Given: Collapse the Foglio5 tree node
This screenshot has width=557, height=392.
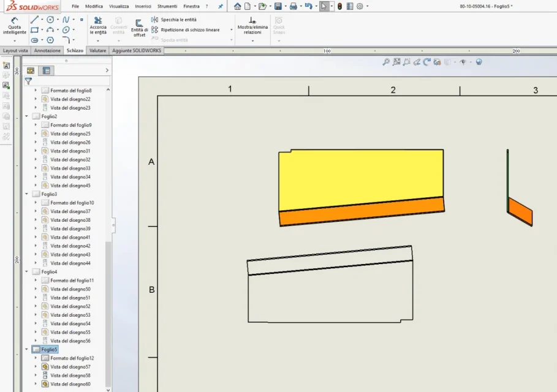Looking at the screenshot, I should click(26, 349).
